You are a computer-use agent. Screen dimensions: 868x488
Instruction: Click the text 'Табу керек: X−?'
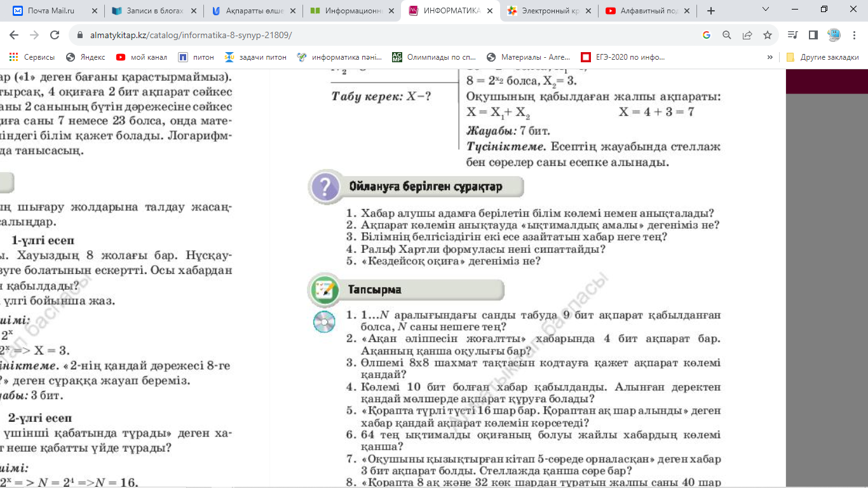point(382,97)
